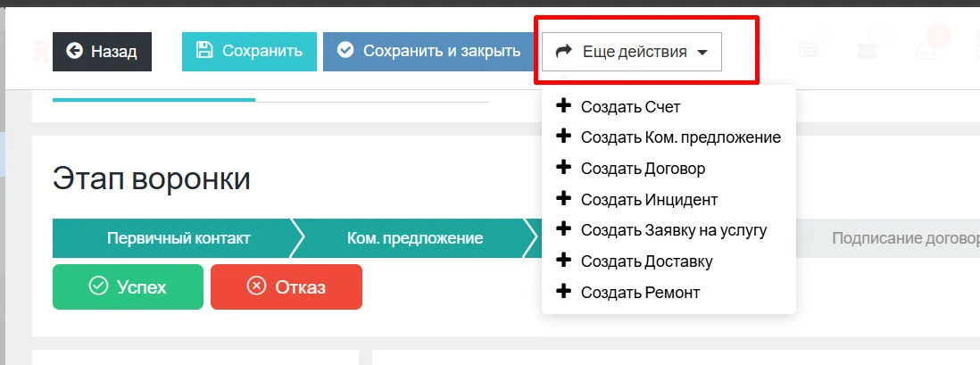Select Создать Ремонт menu item
The width and height of the screenshot is (980, 365).
640,292
